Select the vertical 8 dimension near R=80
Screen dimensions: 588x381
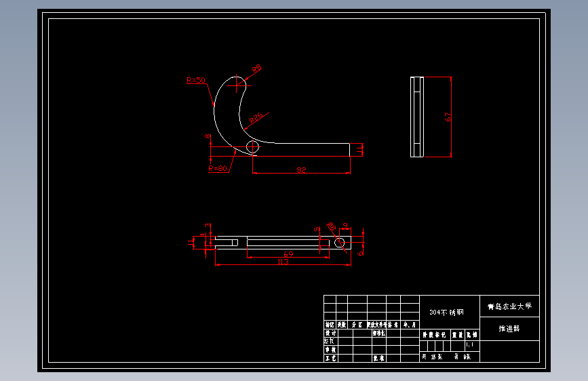click(x=208, y=136)
